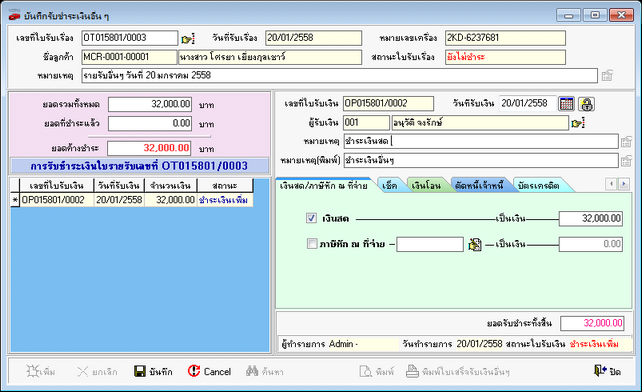Click withholding tax reference input box
The image size is (642, 392).
point(430,245)
